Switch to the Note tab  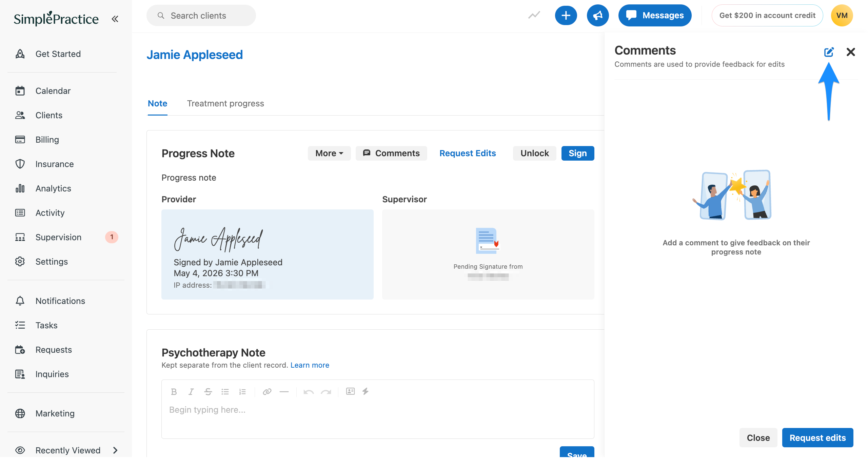click(157, 103)
